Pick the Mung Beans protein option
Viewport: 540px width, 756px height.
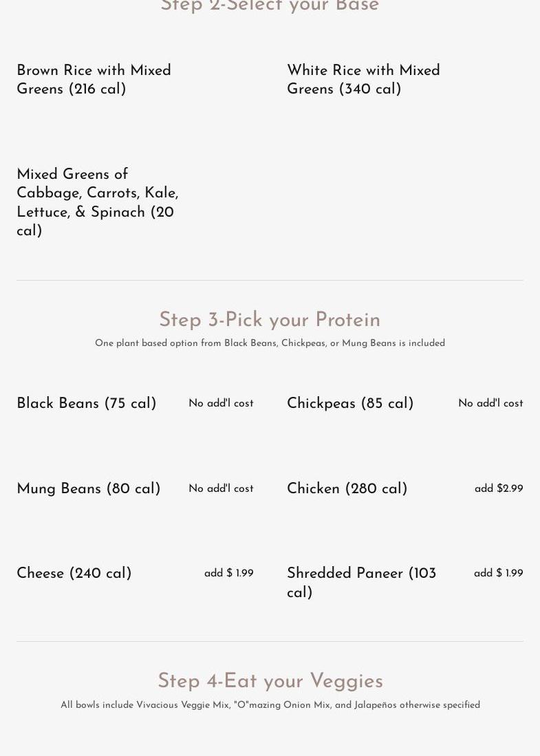click(88, 489)
